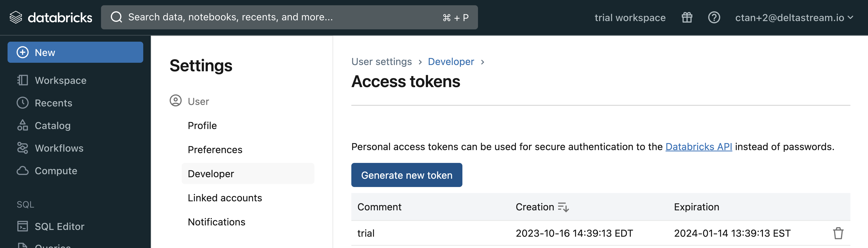Click the expiration date 2024-01-14 13:39:13 EST
868x248 pixels.
732,233
